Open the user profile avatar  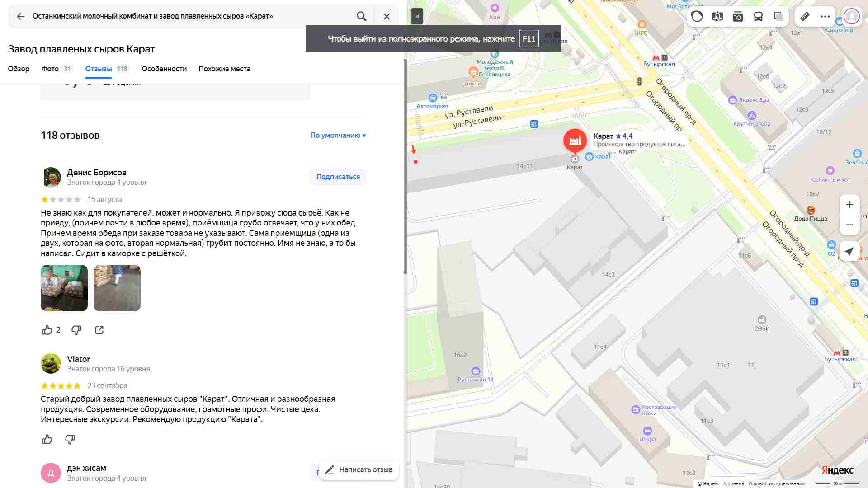click(x=852, y=17)
